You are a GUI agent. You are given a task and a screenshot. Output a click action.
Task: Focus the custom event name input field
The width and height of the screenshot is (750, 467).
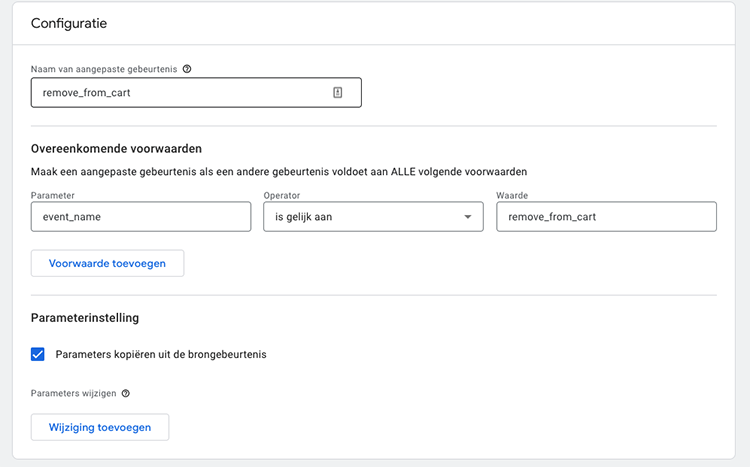click(x=180, y=92)
